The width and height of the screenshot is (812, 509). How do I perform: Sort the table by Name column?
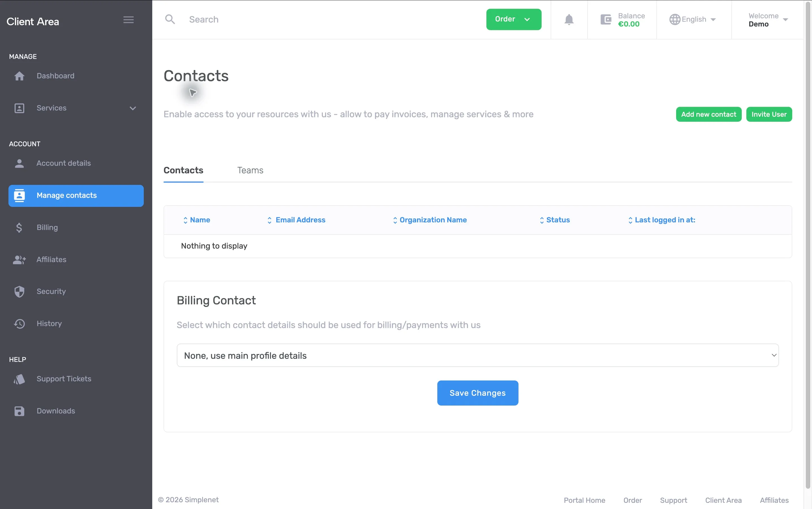[x=197, y=220]
